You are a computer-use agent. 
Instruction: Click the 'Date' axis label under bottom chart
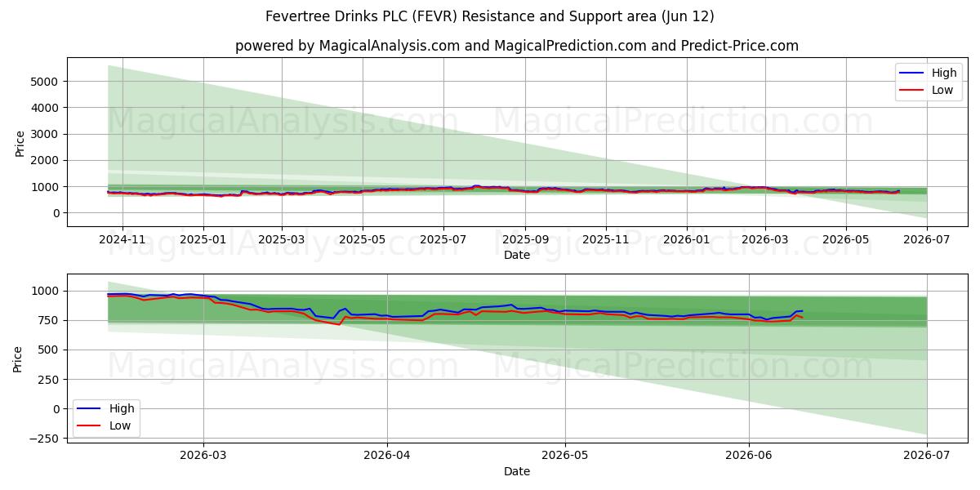(x=517, y=472)
